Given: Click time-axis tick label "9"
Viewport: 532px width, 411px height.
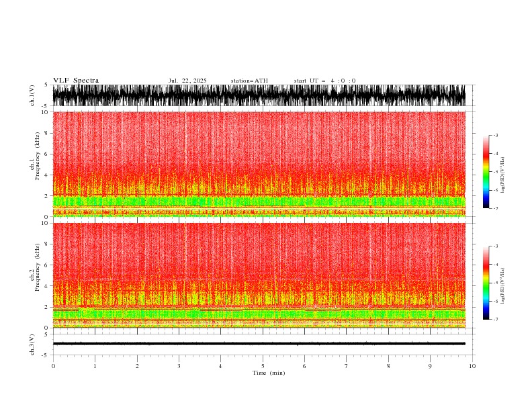Looking at the screenshot, I should click(x=430, y=366).
